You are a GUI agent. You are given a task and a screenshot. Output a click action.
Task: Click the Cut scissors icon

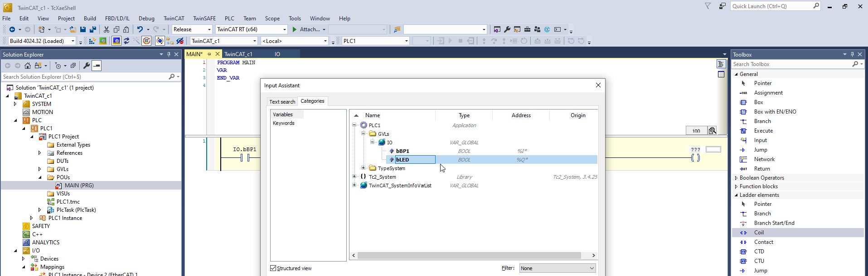107,29
